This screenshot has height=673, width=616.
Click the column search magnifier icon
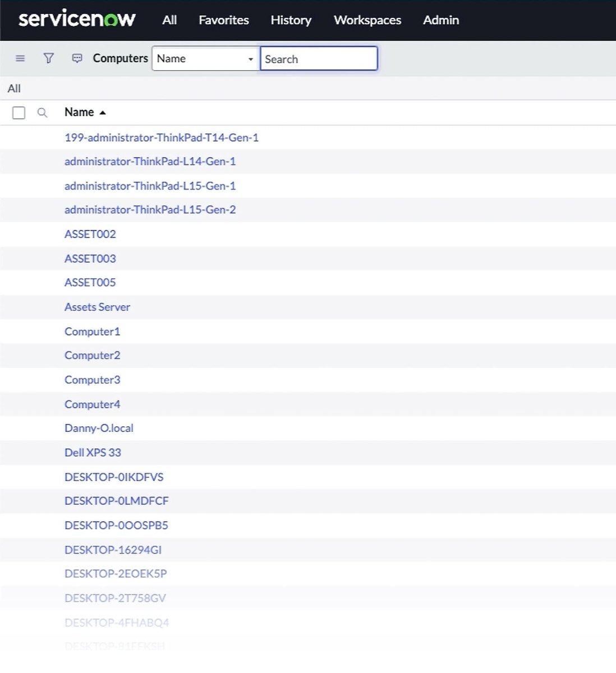(x=42, y=112)
